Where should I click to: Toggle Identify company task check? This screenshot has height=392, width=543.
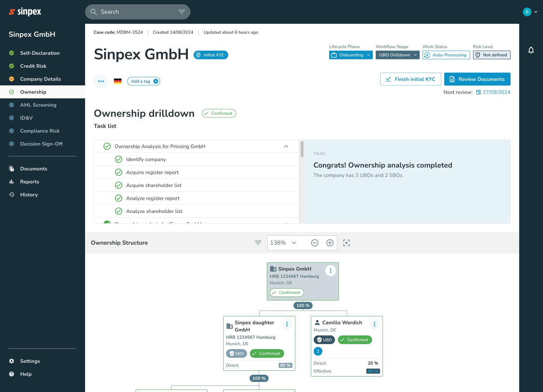(x=119, y=159)
